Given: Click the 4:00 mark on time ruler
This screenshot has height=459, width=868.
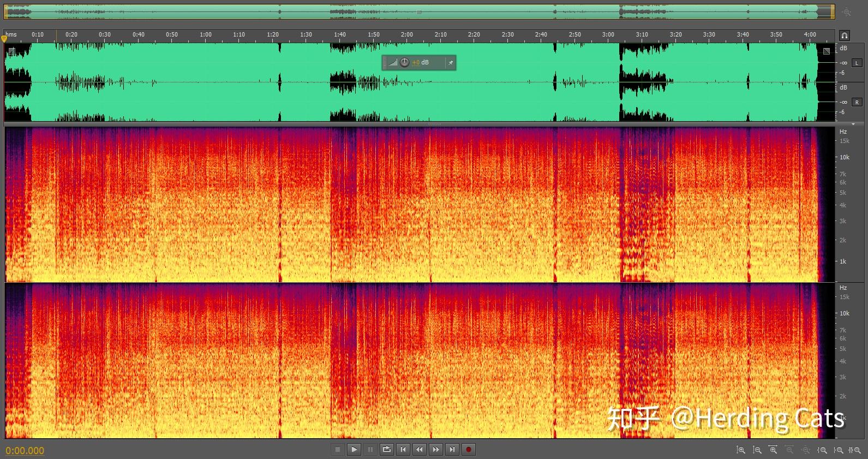Looking at the screenshot, I should click(x=810, y=34).
